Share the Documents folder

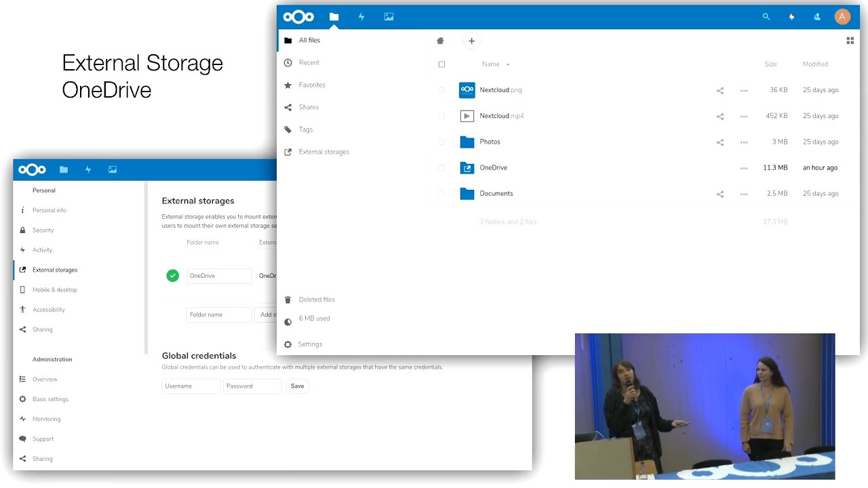[720, 194]
